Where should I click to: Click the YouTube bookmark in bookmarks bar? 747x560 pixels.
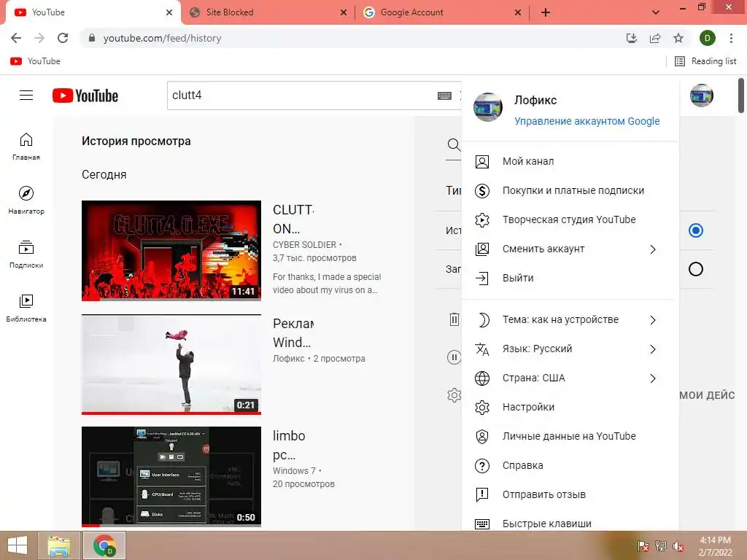[35, 61]
